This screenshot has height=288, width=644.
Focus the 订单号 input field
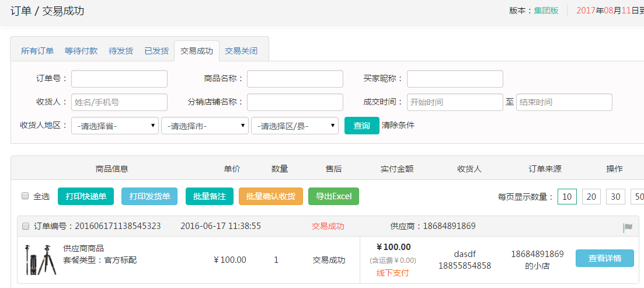point(119,79)
